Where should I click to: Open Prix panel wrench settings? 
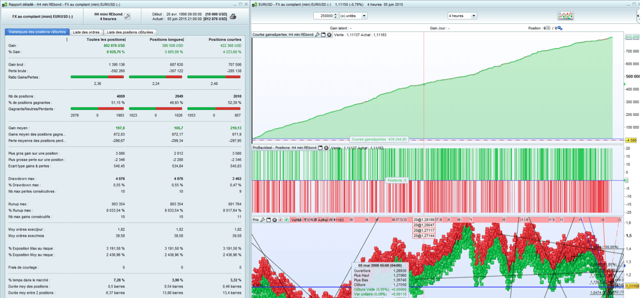(263, 220)
